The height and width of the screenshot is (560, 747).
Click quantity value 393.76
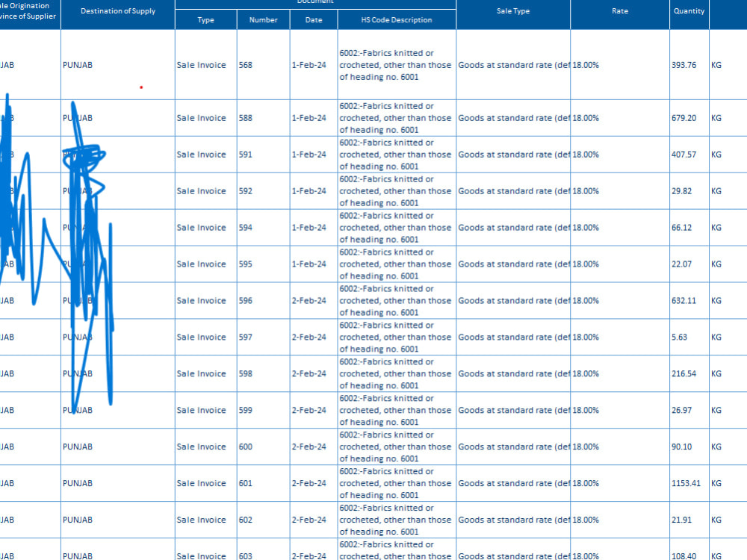684,65
